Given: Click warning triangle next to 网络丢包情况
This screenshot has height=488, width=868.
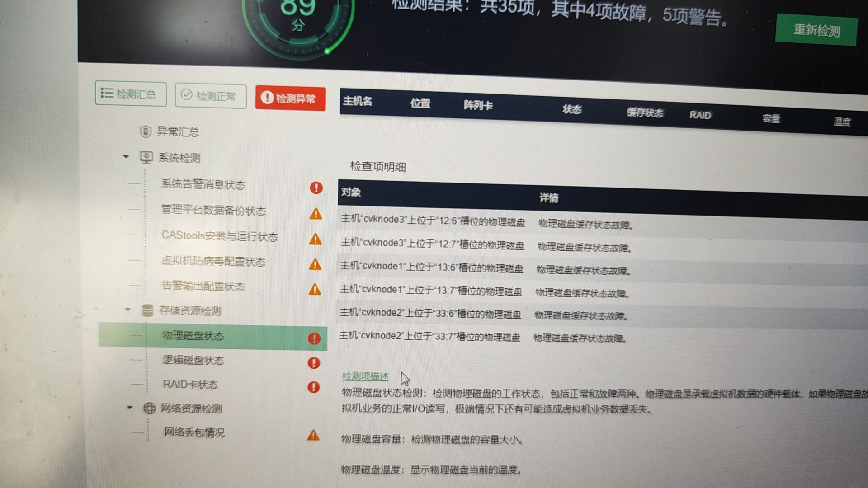Looking at the screenshot, I should click(313, 436).
